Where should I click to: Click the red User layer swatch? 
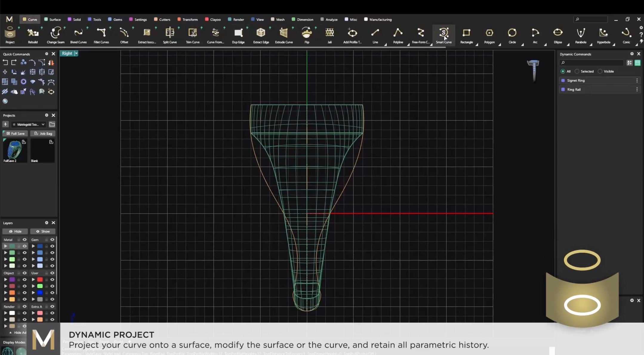point(40,279)
